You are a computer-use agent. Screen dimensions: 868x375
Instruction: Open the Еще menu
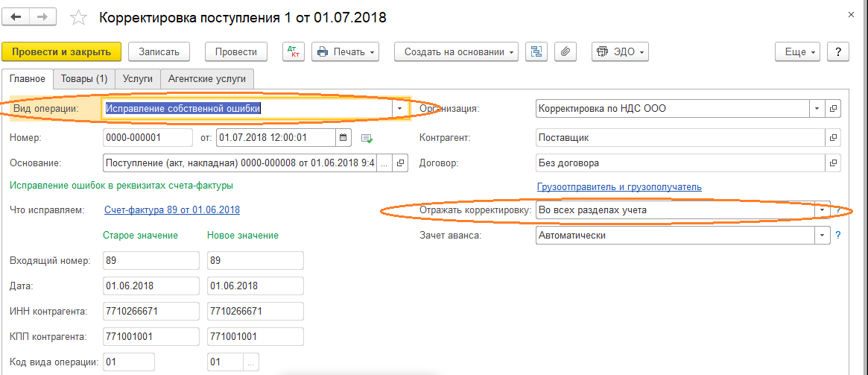pyautogui.click(x=798, y=51)
